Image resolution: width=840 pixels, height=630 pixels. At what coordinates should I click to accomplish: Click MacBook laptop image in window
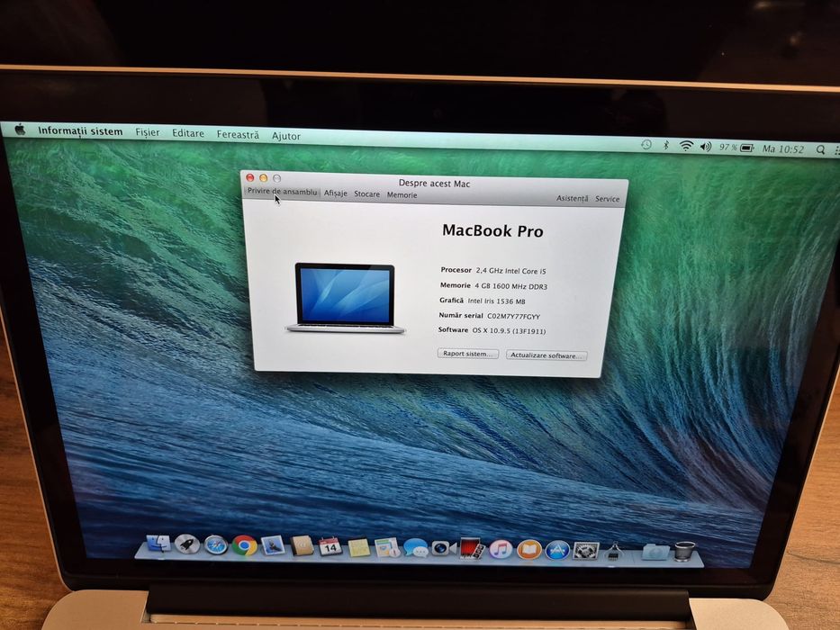pos(345,298)
